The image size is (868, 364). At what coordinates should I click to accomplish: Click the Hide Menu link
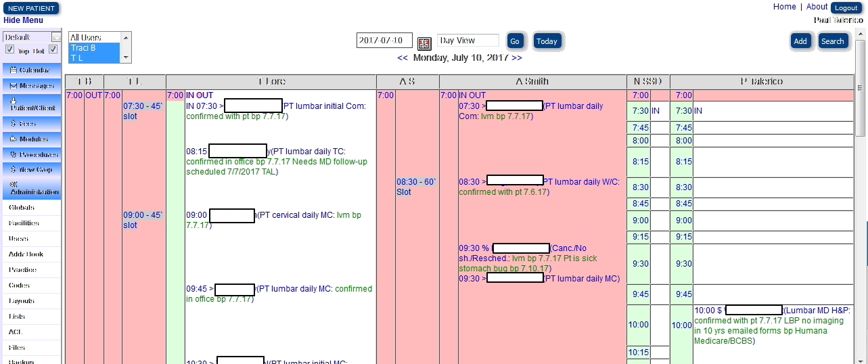click(x=23, y=20)
